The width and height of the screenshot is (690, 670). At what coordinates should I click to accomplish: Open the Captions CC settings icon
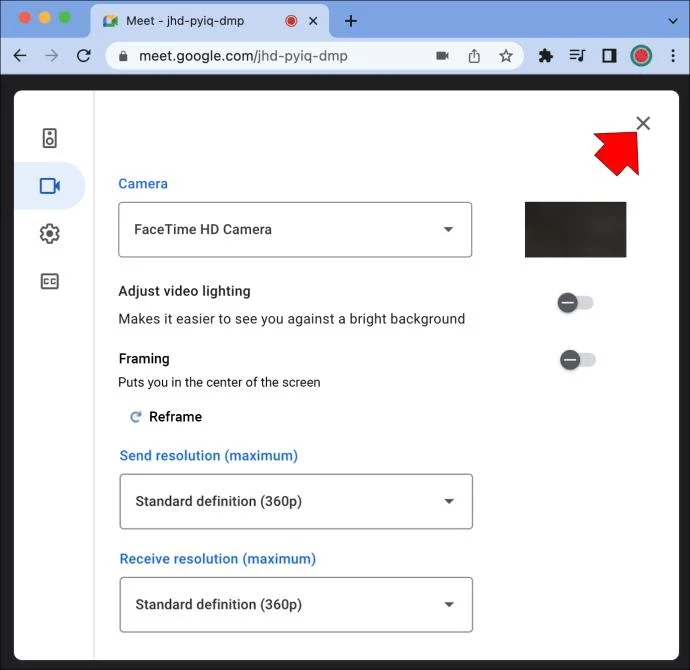(x=49, y=282)
